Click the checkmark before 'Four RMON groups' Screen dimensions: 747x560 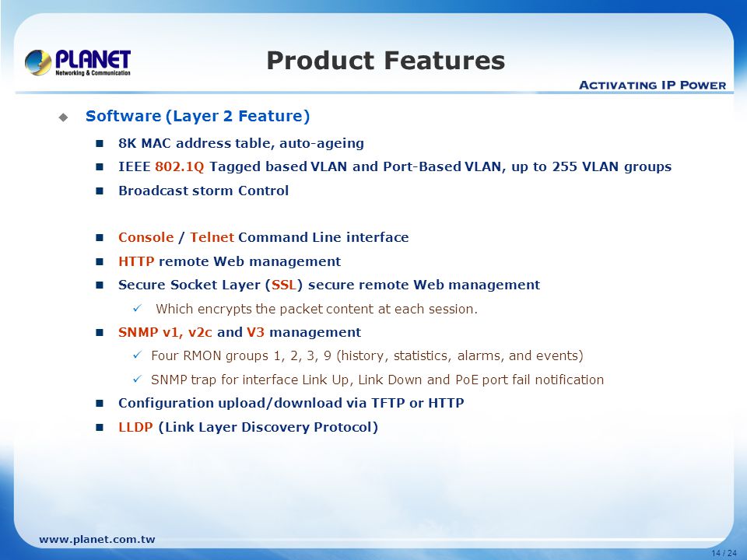tap(138, 355)
